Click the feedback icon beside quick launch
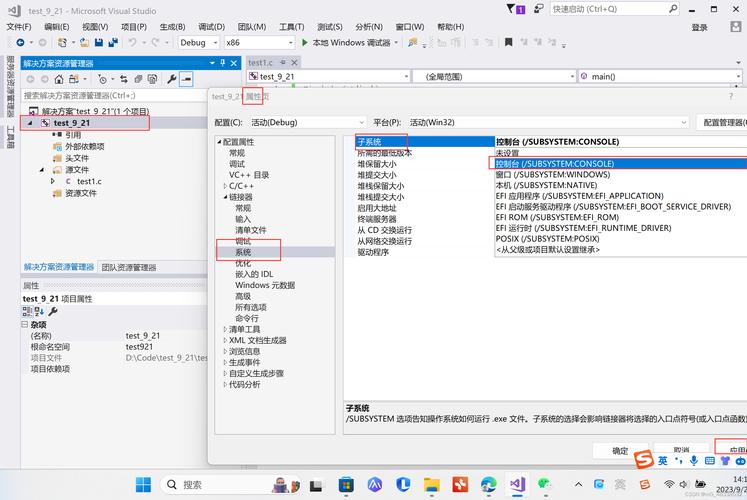The width and height of the screenshot is (747, 500). pyautogui.click(x=538, y=9)
